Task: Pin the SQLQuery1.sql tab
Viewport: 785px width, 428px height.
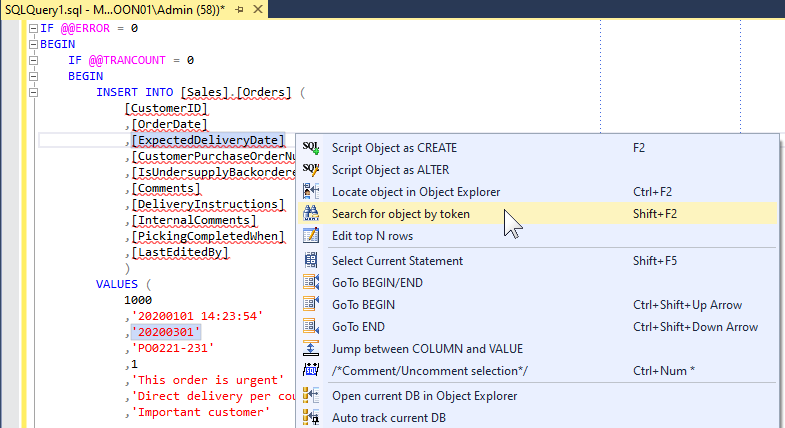Action: (239, 10)
